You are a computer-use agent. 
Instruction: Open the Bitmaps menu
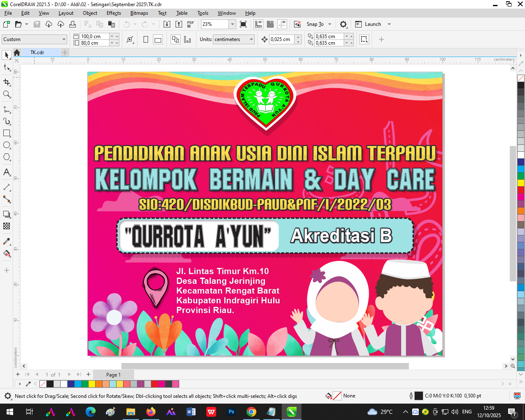(x=139, y=13)
